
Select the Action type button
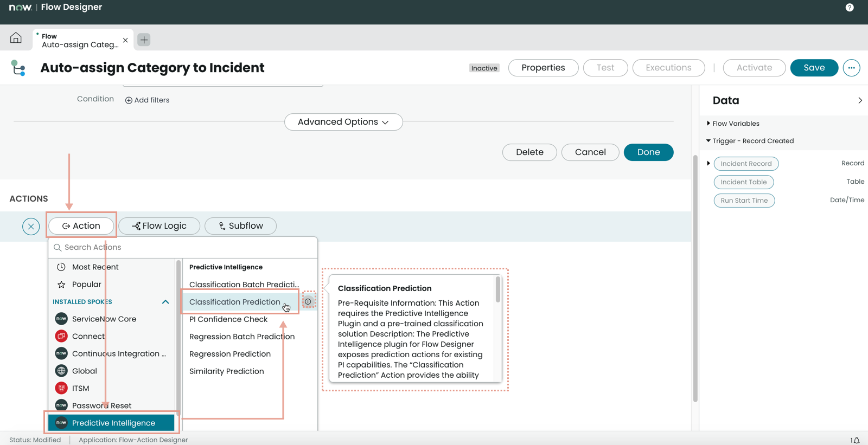coord(81,226)
